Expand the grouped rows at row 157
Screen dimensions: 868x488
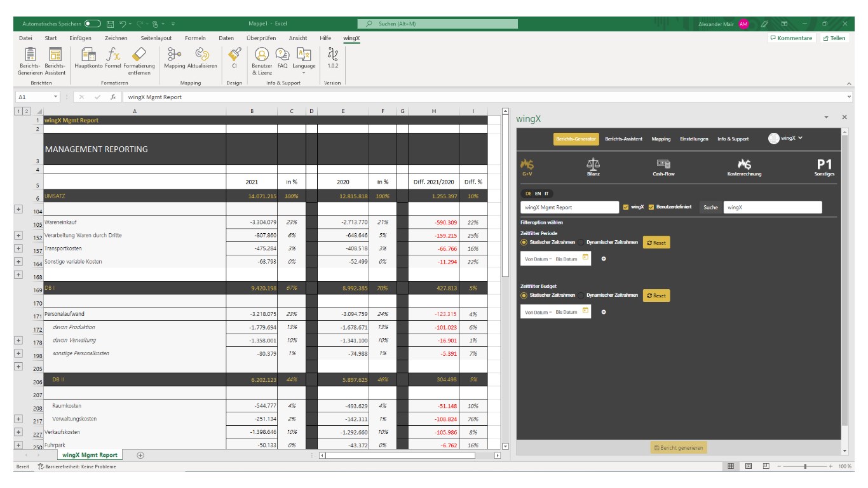coord(18,248)
